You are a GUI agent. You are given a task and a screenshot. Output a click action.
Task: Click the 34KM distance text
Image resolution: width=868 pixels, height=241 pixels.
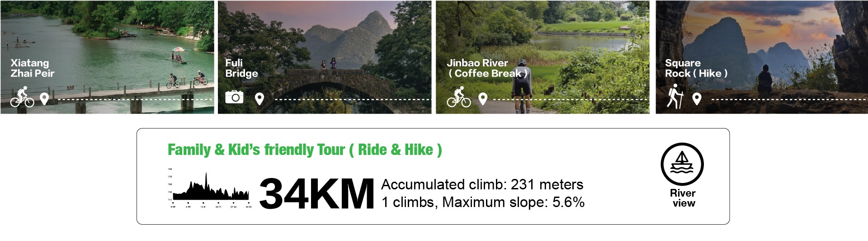(317, 194)
